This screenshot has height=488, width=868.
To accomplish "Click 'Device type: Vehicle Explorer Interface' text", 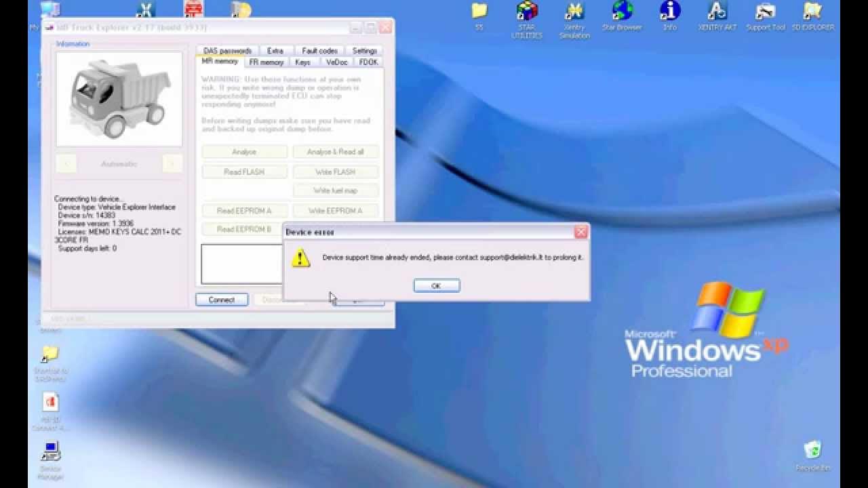I will 117,207.
